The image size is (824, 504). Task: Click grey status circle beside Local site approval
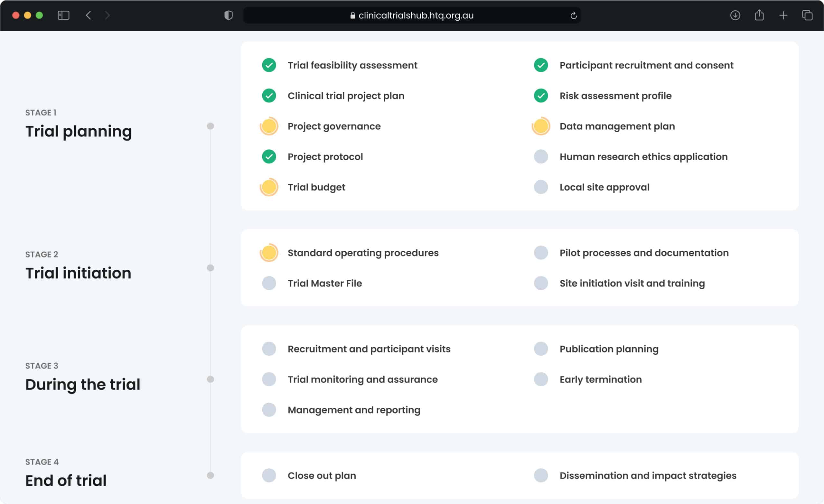(x=541, y=187)
